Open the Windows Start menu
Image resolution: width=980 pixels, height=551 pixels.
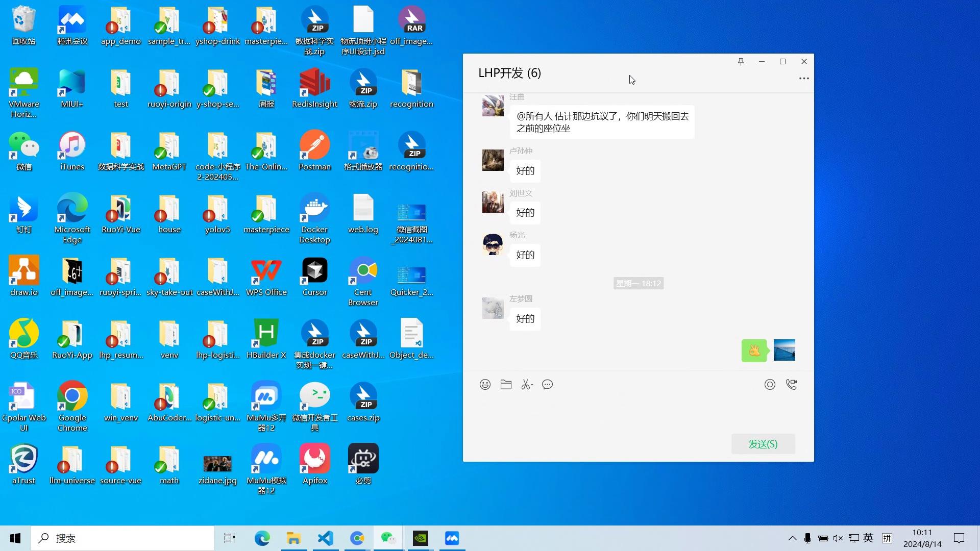pos(15,538)
